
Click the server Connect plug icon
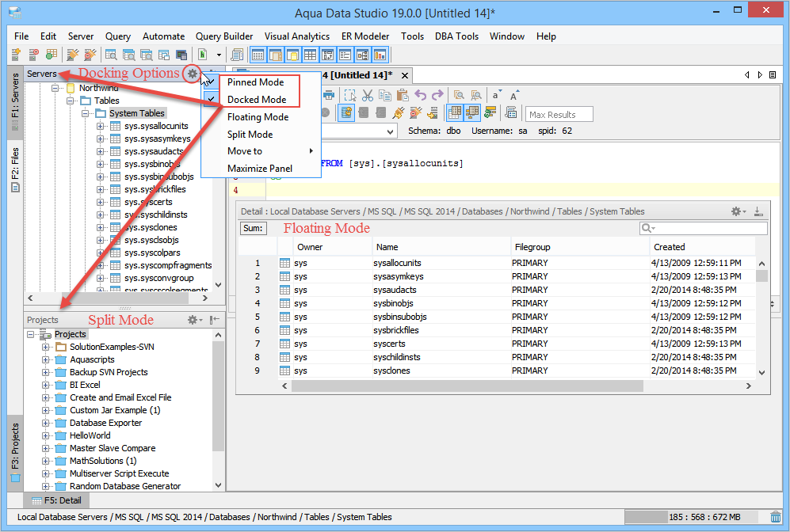(73, 55)
